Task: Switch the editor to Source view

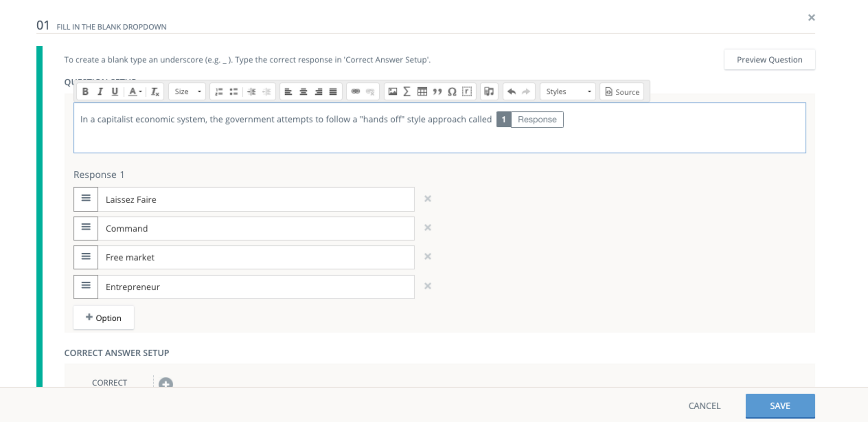Action: (x=622, y=92)
